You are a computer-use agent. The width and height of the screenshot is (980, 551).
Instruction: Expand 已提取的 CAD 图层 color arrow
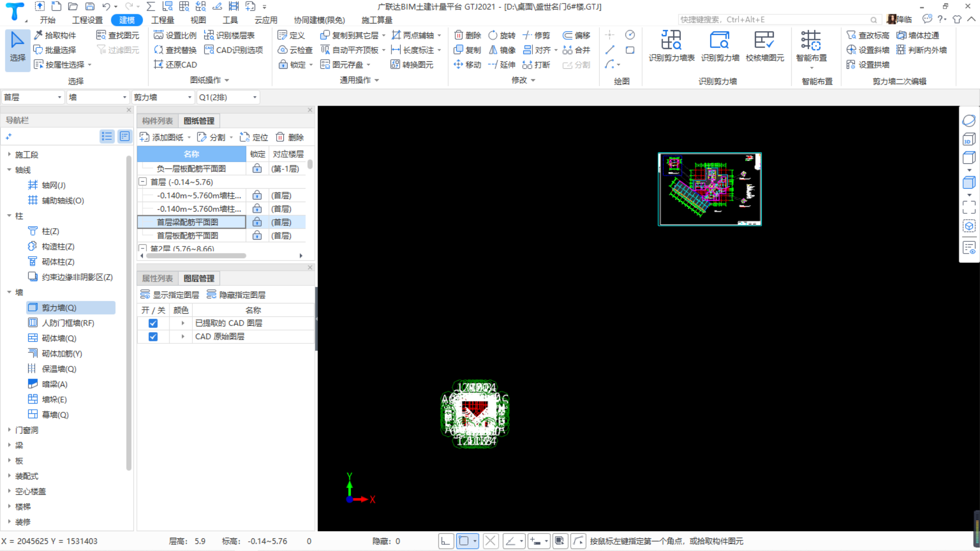click(x=183, y=323)
